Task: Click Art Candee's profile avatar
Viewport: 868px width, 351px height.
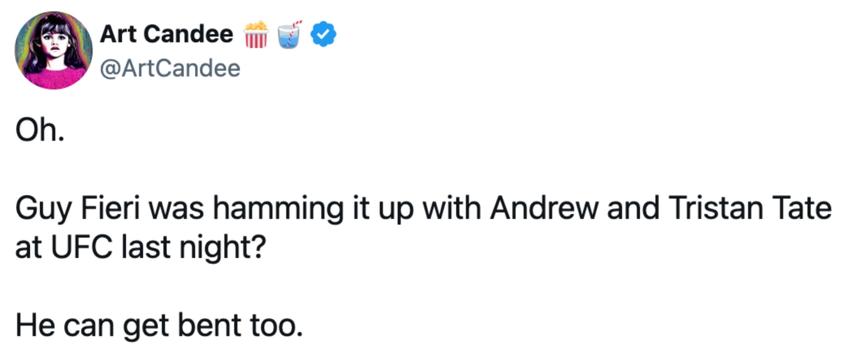Action: 53,51
